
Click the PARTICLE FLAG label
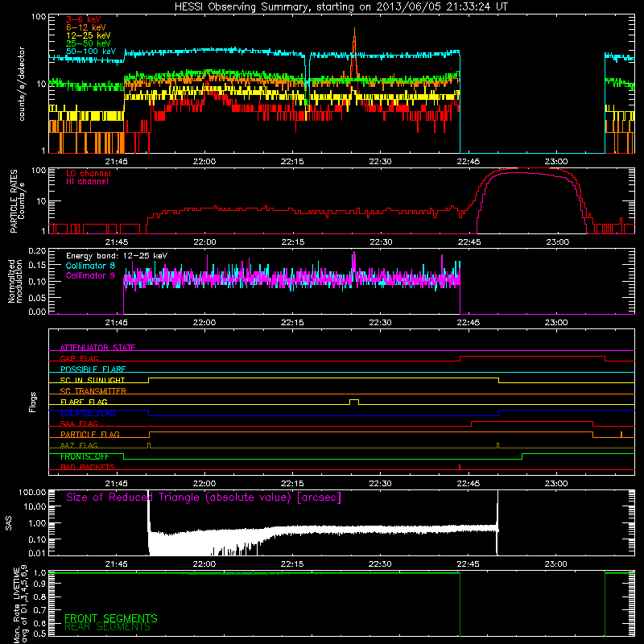pos(90,434)
